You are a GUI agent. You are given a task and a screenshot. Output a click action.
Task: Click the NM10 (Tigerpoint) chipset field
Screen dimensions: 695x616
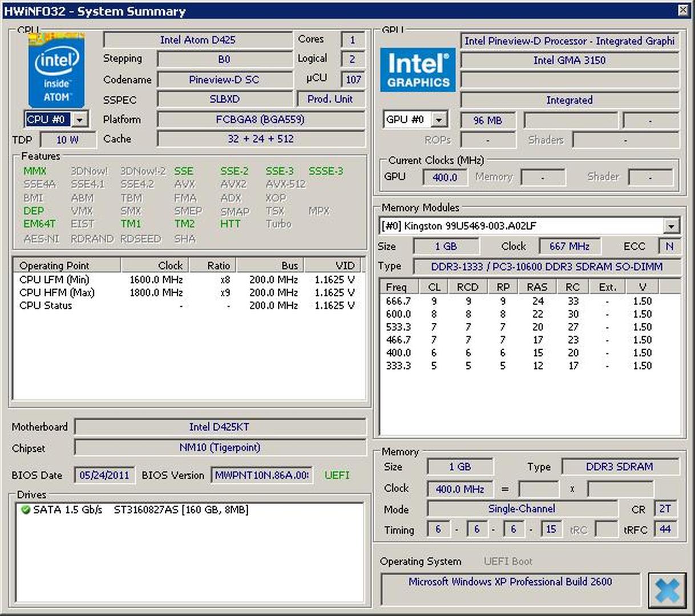pyautogui.click(x=220, y=448)
